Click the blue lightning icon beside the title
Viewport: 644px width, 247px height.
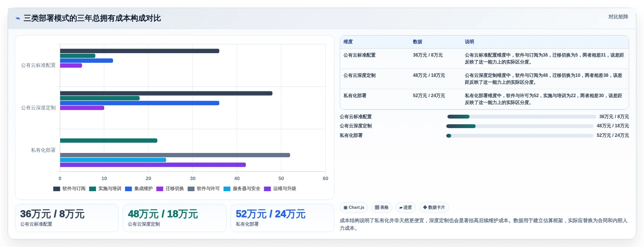[x=18, y=18]
